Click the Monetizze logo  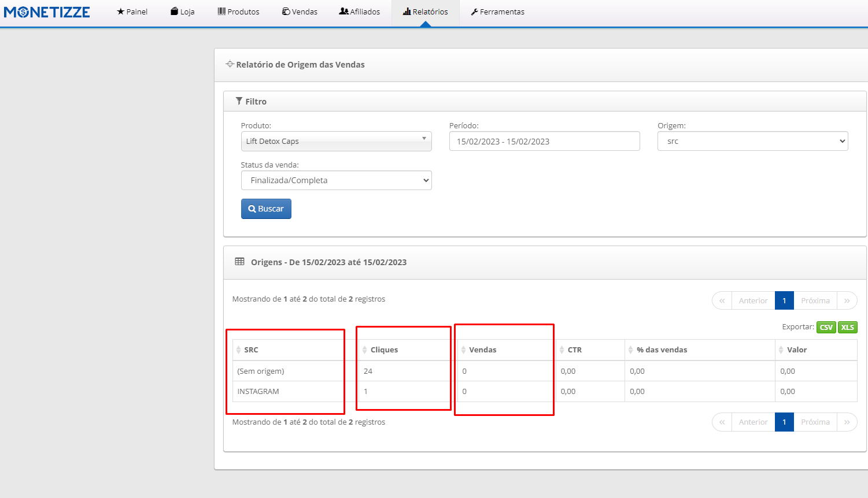pyautogui.click(x=47, y=12)
